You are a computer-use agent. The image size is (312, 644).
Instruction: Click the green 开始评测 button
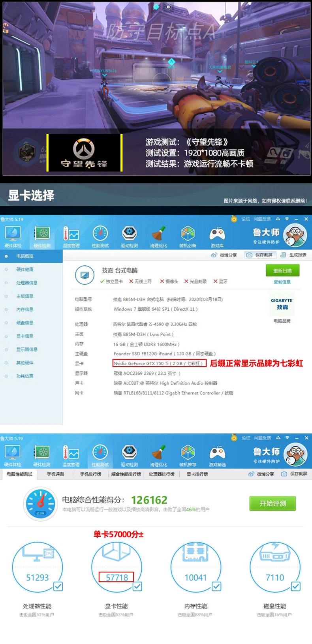273,503
